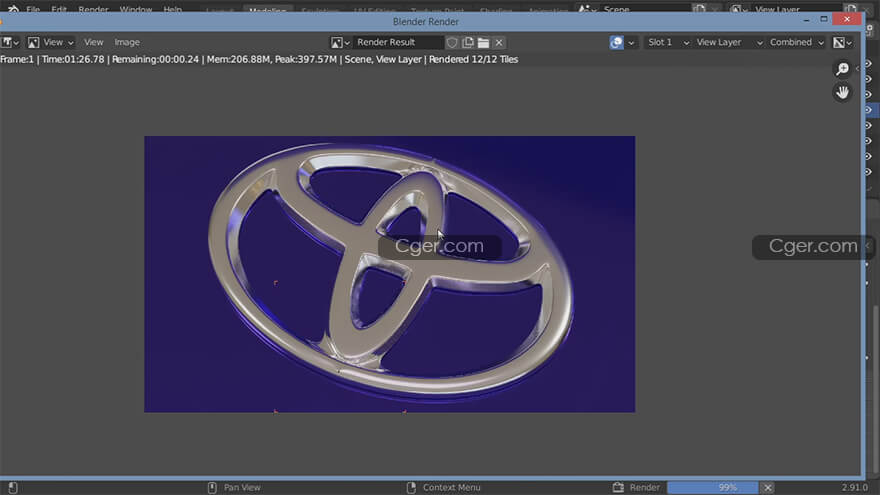The height and width of the screenshot is (495, 880).
Task: Toggle fake user shield icon
Action: coord(452,42)
